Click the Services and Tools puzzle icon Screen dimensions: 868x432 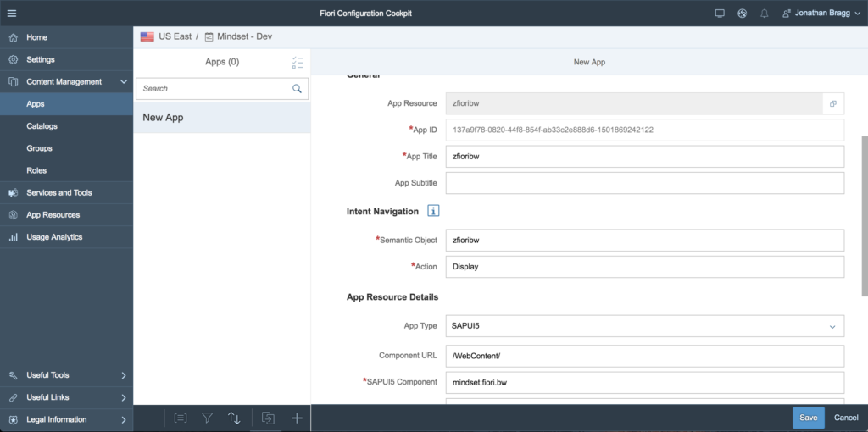point(14,193)
